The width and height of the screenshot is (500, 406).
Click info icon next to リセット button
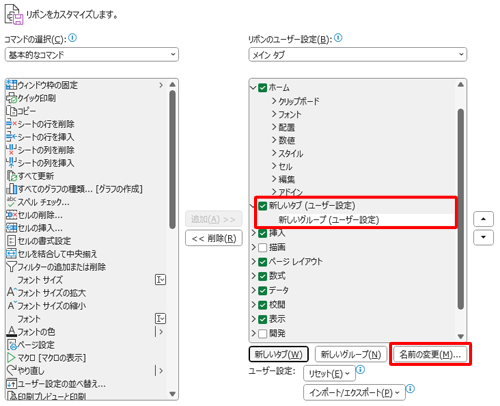point(361,369)
